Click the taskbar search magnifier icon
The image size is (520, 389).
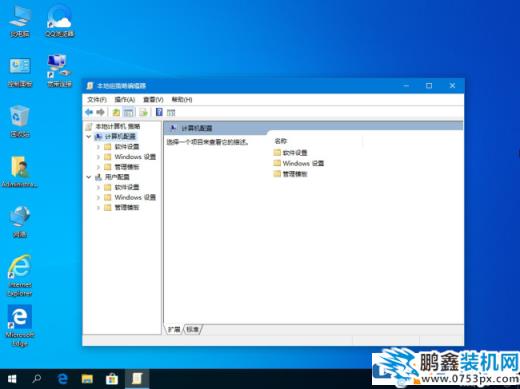click(37, 379)
